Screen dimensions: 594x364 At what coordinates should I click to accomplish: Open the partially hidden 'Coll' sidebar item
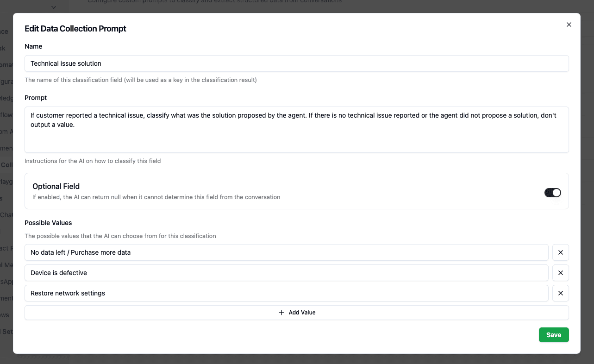click(x=6, y=165)
